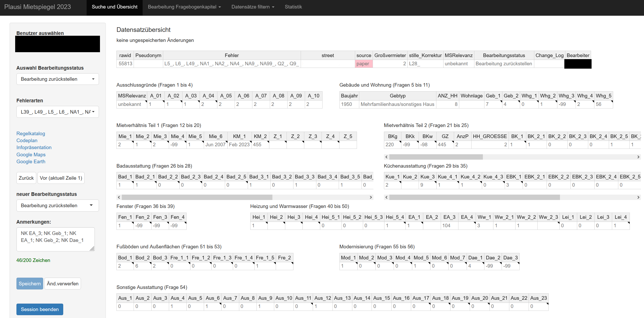Click the Vor (aktuell Zeile 1) button
The width and height of the screenshot is (644, 318).
[61, 178]
